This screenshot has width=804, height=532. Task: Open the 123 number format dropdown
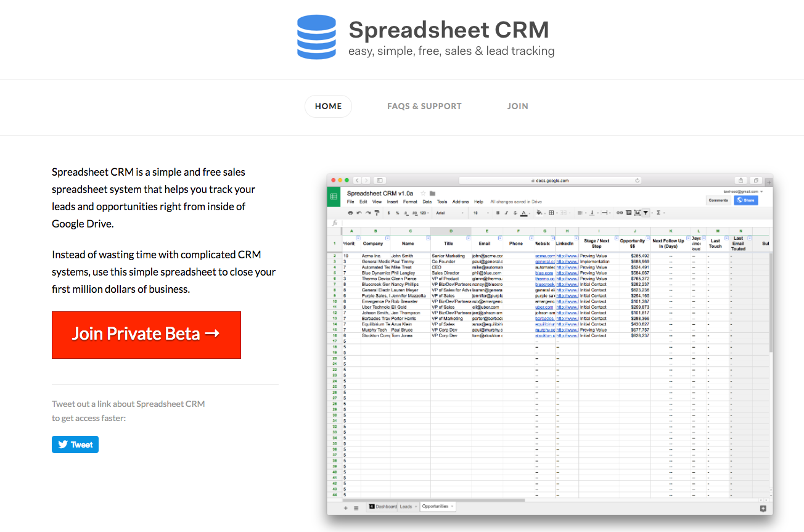point(424,213)
